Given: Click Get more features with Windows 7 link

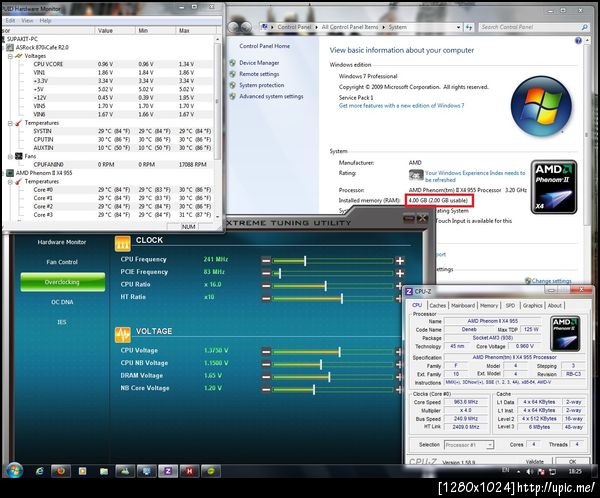Looking at the screenshot, I should click(x=401, y=106).
